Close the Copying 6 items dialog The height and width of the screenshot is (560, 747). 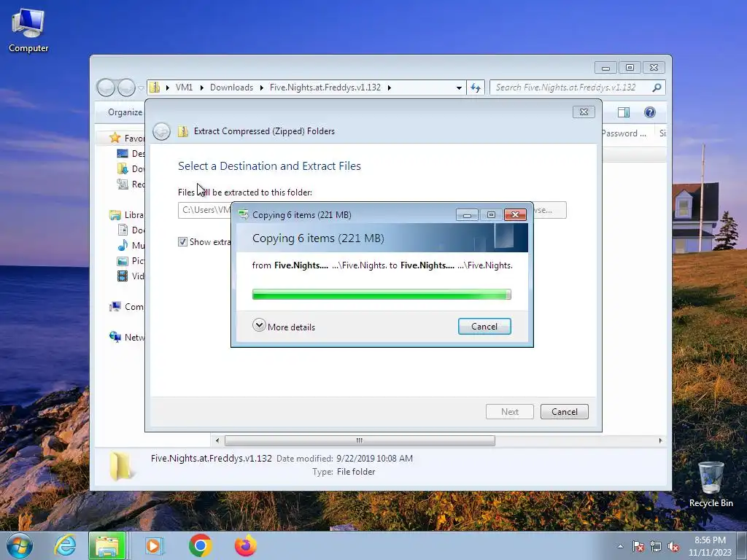tap(515, 215)
